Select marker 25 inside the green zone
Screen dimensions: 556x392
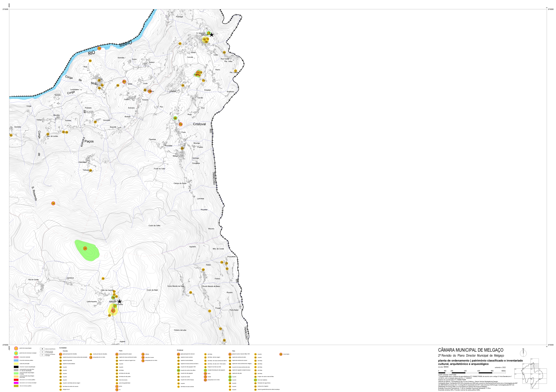85,249
